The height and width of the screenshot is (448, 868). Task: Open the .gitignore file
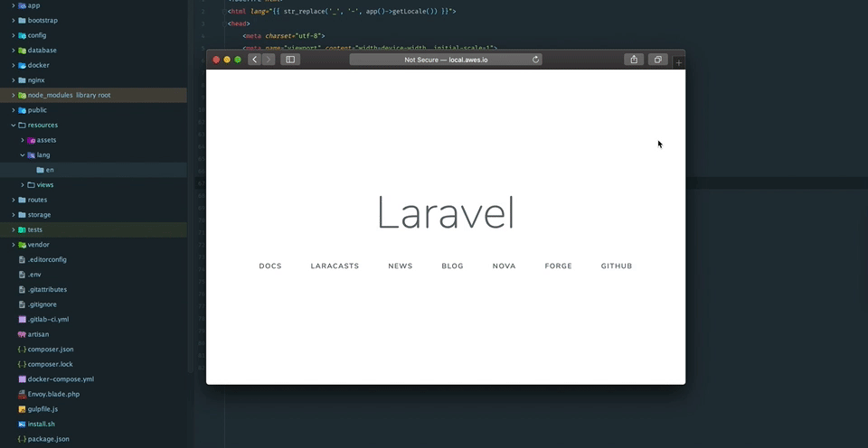pyautogui.click(x=42, y=304)
